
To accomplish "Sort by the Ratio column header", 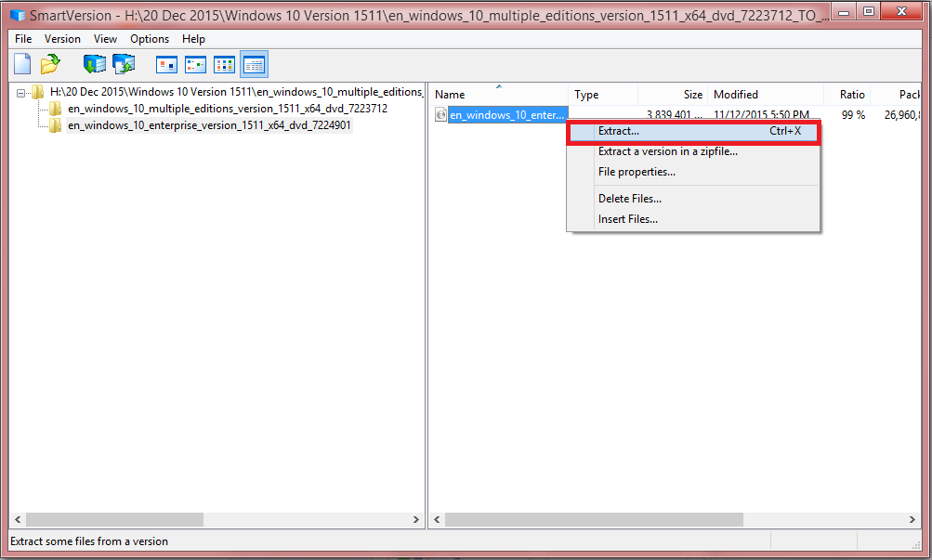I will [x=847, y=95].
